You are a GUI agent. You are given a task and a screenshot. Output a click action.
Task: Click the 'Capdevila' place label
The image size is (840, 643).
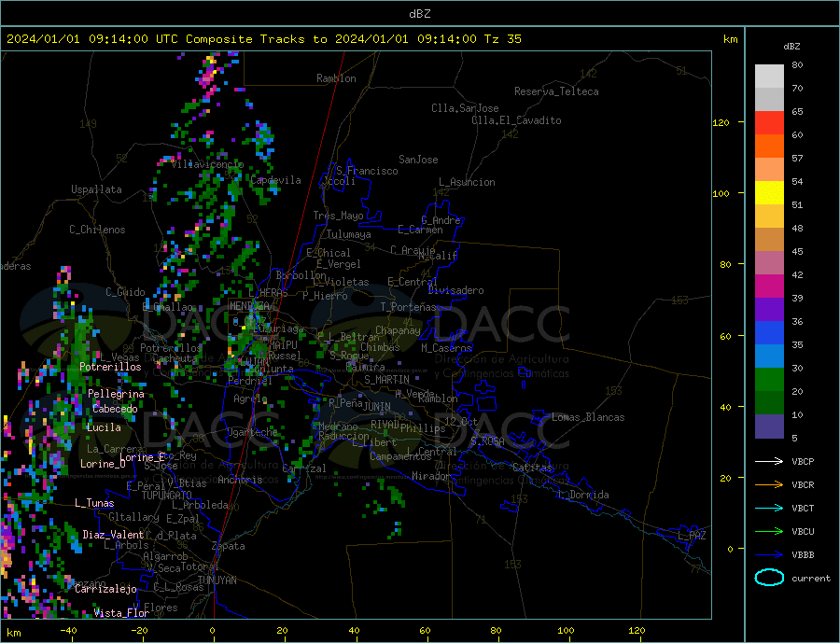[275, 180]
